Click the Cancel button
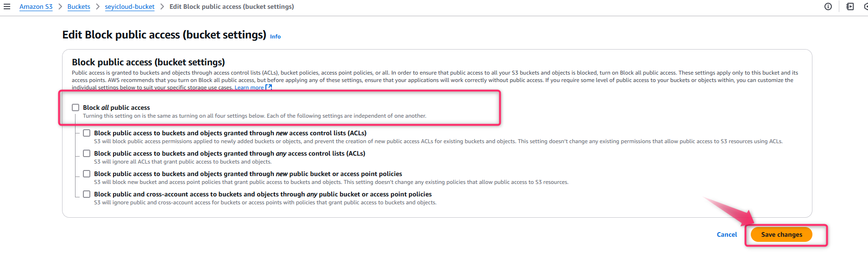The image size is (868, 265). (x=727, y=234)
